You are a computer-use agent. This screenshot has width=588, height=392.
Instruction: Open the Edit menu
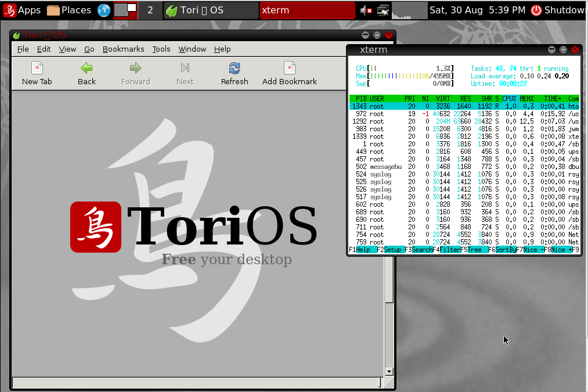pos(44,49)
